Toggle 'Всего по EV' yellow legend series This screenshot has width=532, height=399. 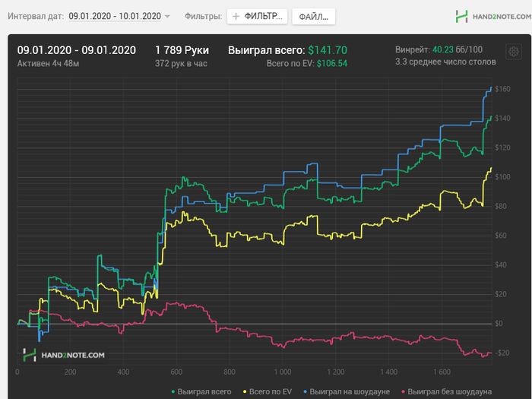pyautogui.click(x=268, y=391)
